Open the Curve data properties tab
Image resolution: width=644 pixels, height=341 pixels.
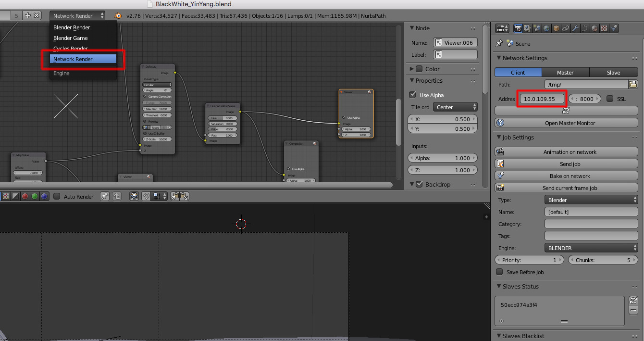(585, 28)
